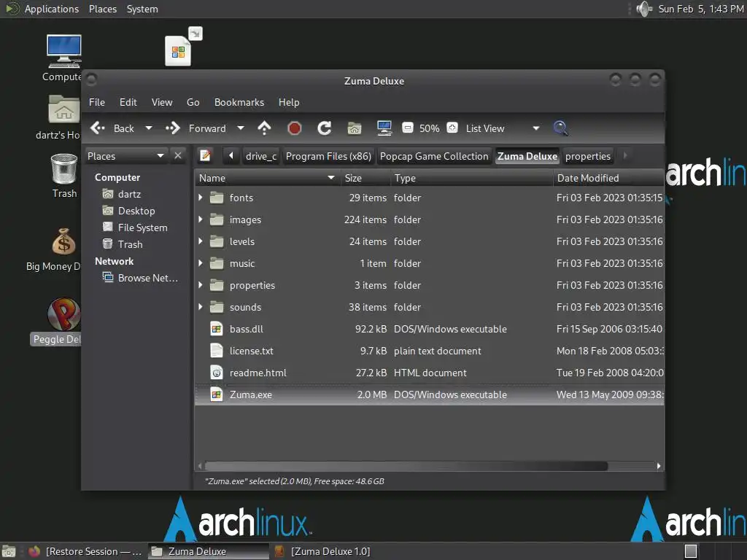Open Browse Network in the sidebar

[147, 278]
